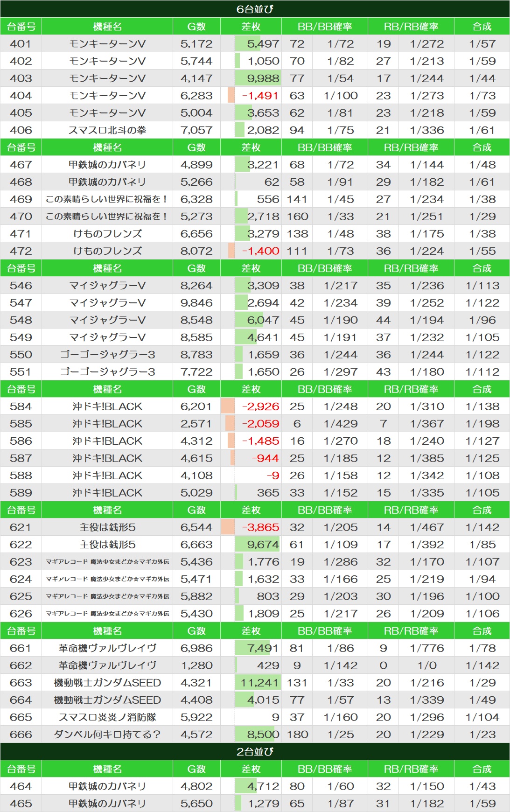Click スマスロ炎炎ノ消防隊 machine name

click(107, 717)
